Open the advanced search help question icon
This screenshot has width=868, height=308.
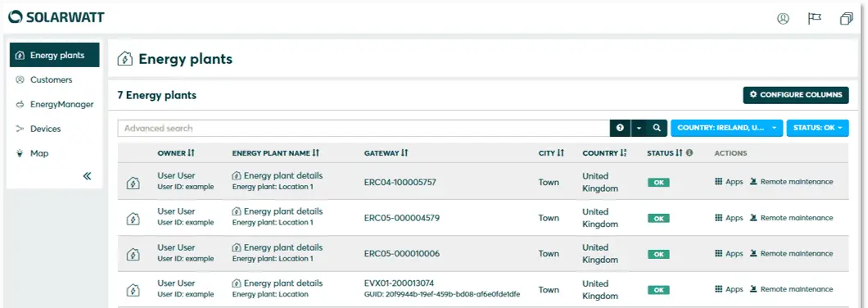620,128
